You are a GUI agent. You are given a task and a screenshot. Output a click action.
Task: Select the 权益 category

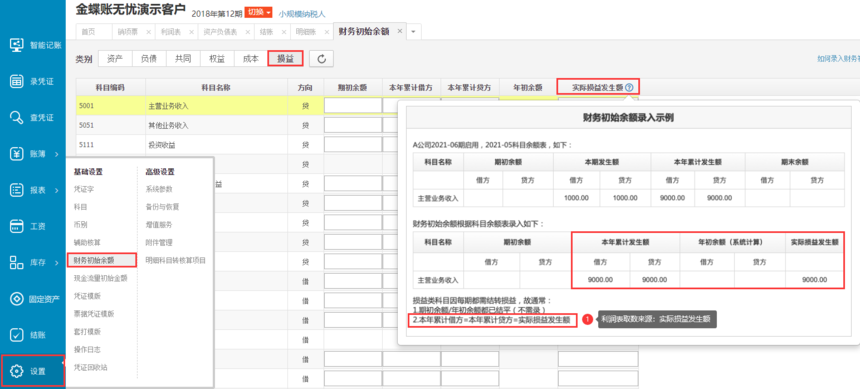pos(217,58)
